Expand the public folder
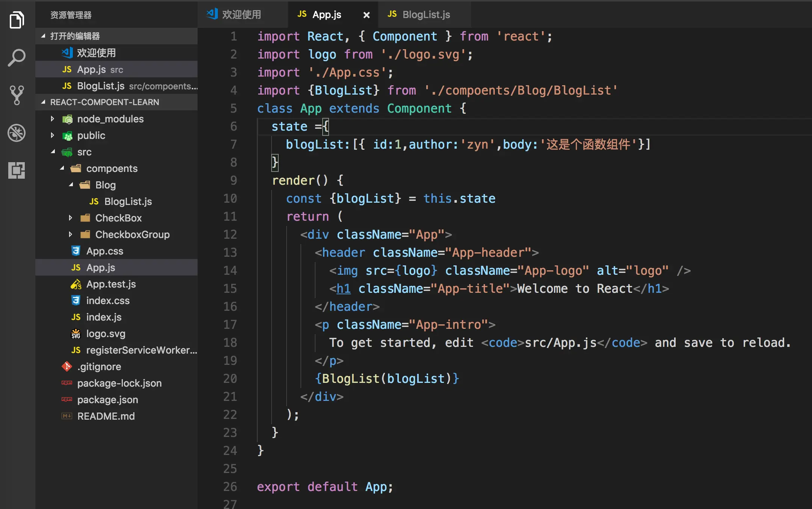 tap(53, 136)
